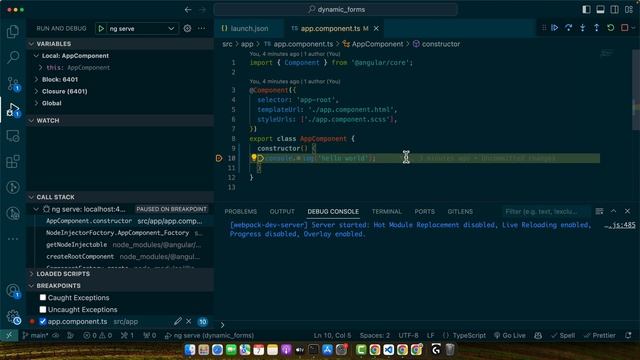Remove the app.component.ts breakpoint

click(x=189, y=322)
